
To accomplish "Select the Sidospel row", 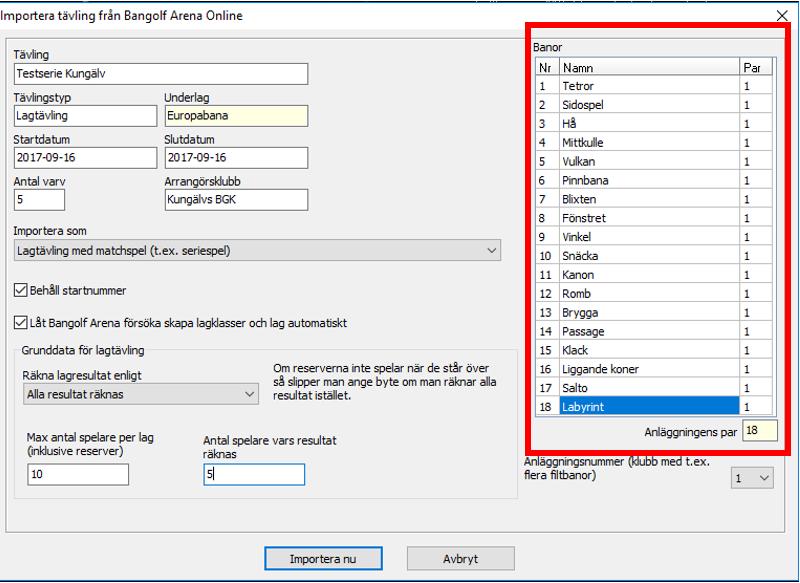I will coord(654,105).
